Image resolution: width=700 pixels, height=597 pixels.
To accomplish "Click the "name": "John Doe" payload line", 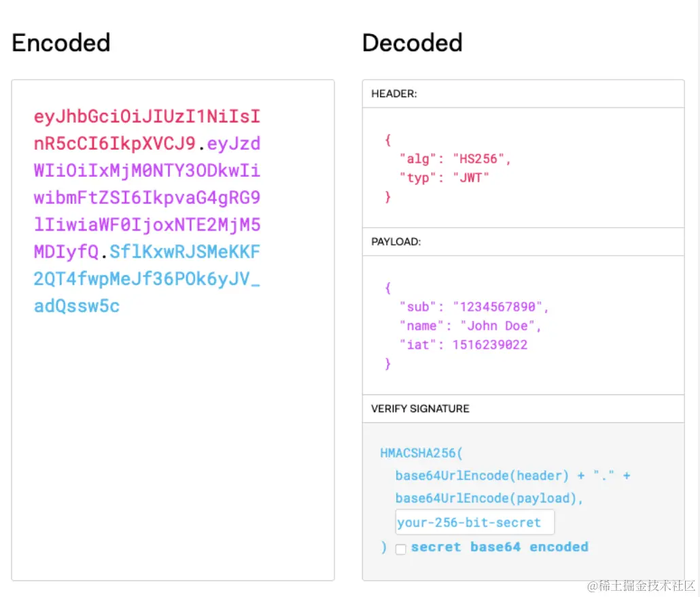I will (470, 326).
